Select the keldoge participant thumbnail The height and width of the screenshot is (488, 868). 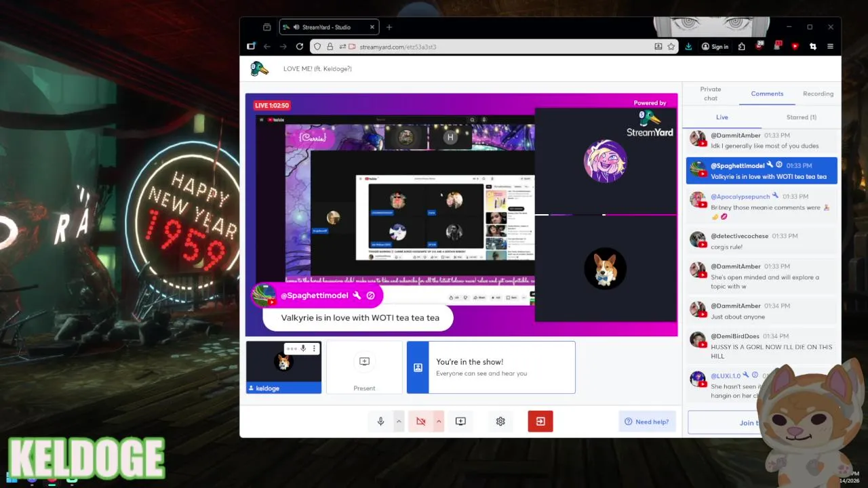click(x=283, y=367)
